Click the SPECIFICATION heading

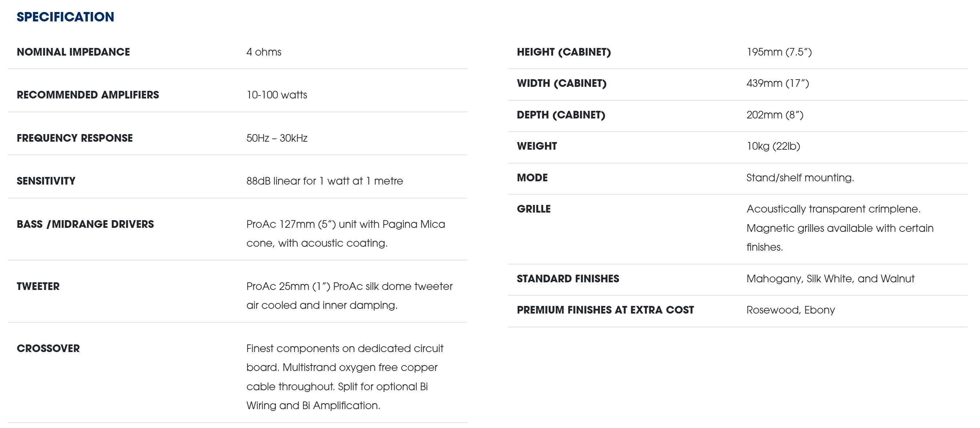click(65, 17)
